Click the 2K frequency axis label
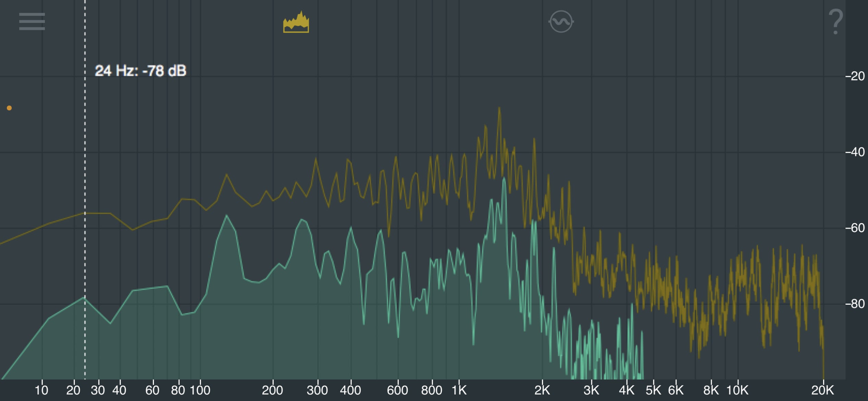868x401 pixels. coord(542,390)
